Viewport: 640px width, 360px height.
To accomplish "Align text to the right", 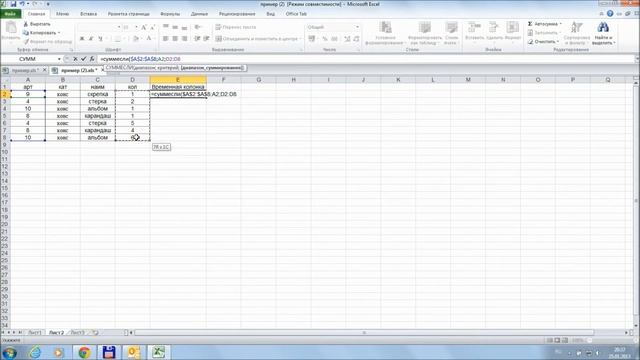I will coord(184,39).
